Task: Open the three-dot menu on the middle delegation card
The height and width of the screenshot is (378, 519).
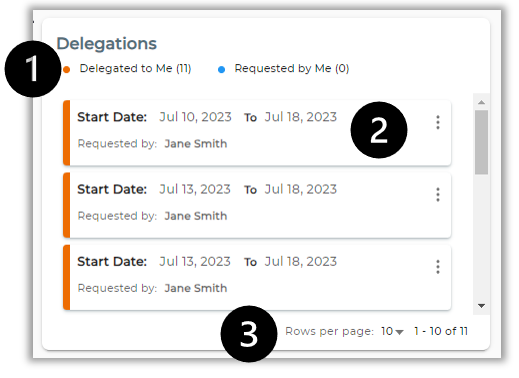Action: pos(438,194)
